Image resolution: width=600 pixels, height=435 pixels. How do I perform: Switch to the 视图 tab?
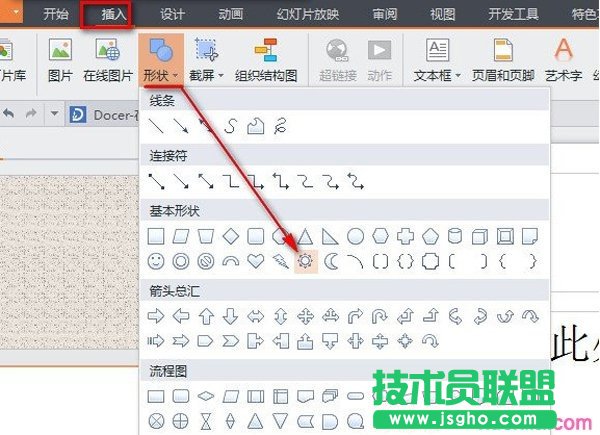[x=443, y=15]
